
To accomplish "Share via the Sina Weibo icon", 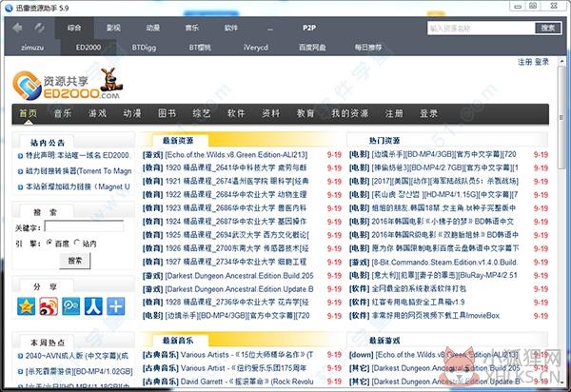I will click(x=49, y=306).
